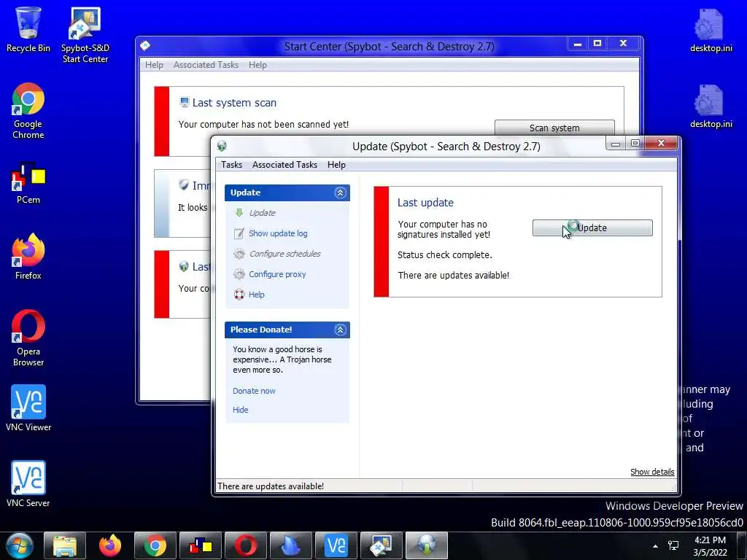Click the sidebar Help link
747x560 pixels.
click(x=256, y=295)
